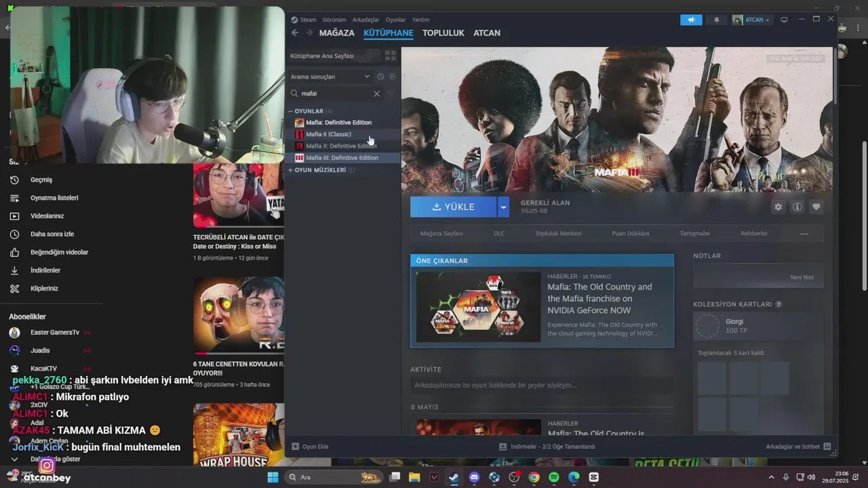Open the Rehberler link
Image resolution: width=868 pixels, height=488 pixels.
point(754,233)
